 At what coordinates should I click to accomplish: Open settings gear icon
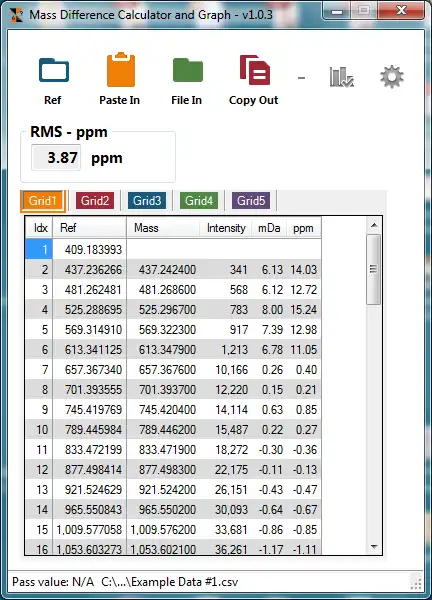[392, 77]
